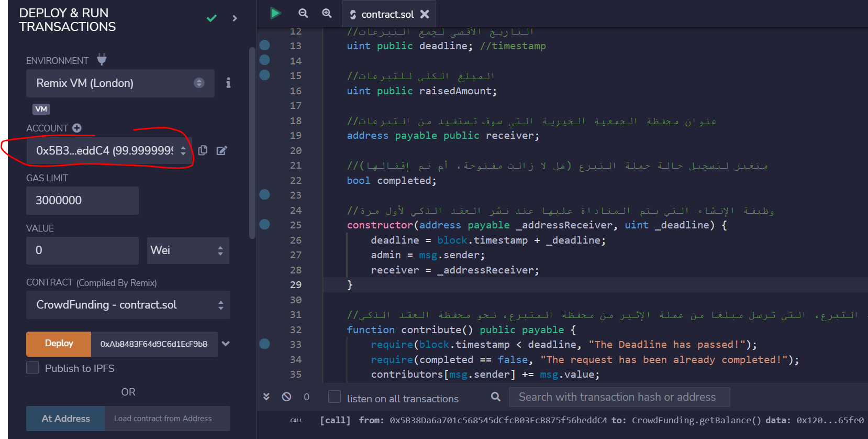Copy the account address to clipboard

coord(203,150)
